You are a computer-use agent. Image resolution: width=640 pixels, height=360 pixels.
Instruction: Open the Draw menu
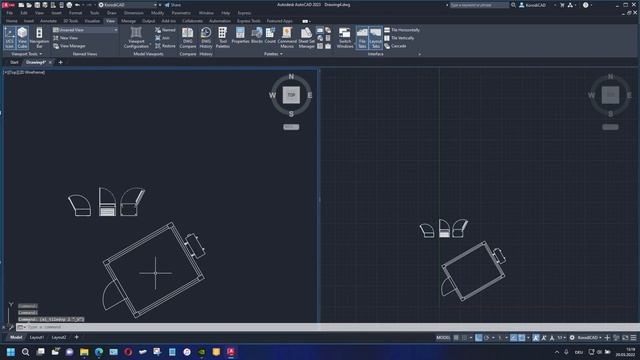[x=111, y=13]
